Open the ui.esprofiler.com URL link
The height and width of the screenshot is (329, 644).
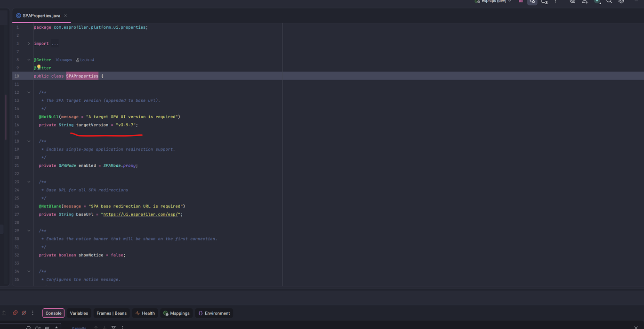(x=140, y=214)
